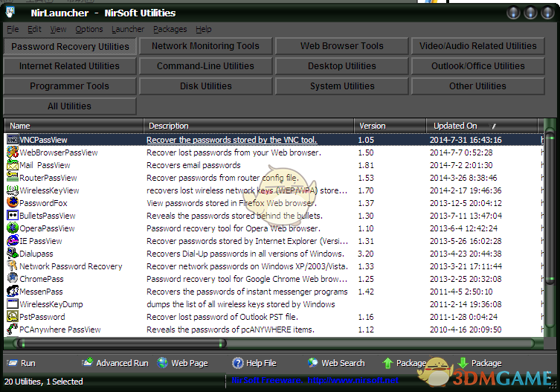The height and width of the screenshot is (392, 560).
Task: Click date 2010-4-16 20:09:50
Action: click(x=466, y=330)
